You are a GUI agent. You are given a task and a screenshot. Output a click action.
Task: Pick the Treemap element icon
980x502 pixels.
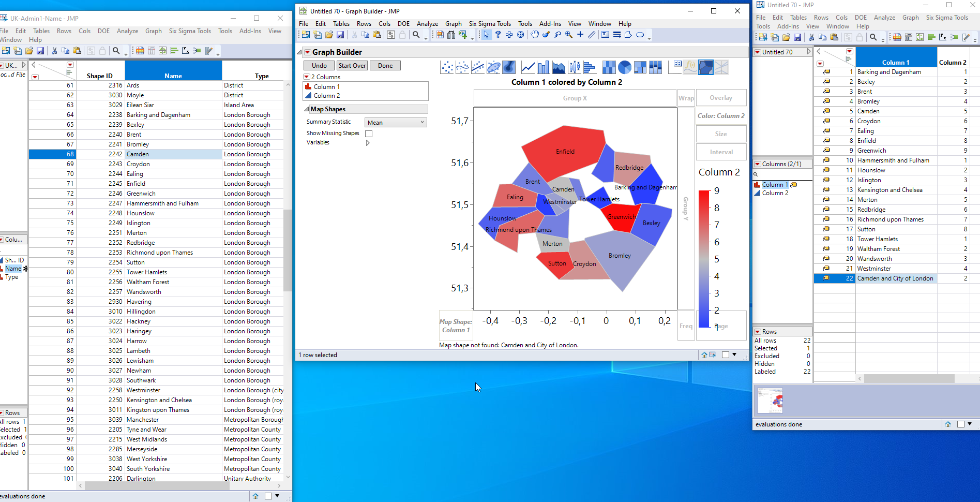[x=640, y=67]
